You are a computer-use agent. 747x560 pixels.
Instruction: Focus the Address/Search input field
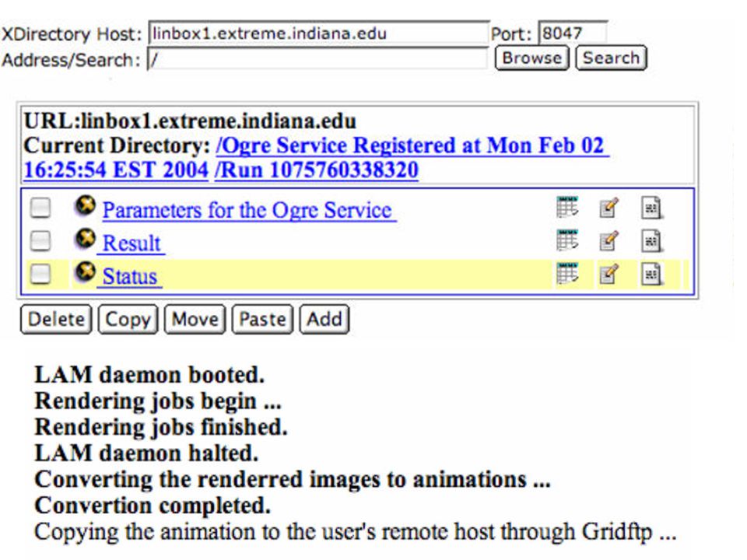coord(317,59)
